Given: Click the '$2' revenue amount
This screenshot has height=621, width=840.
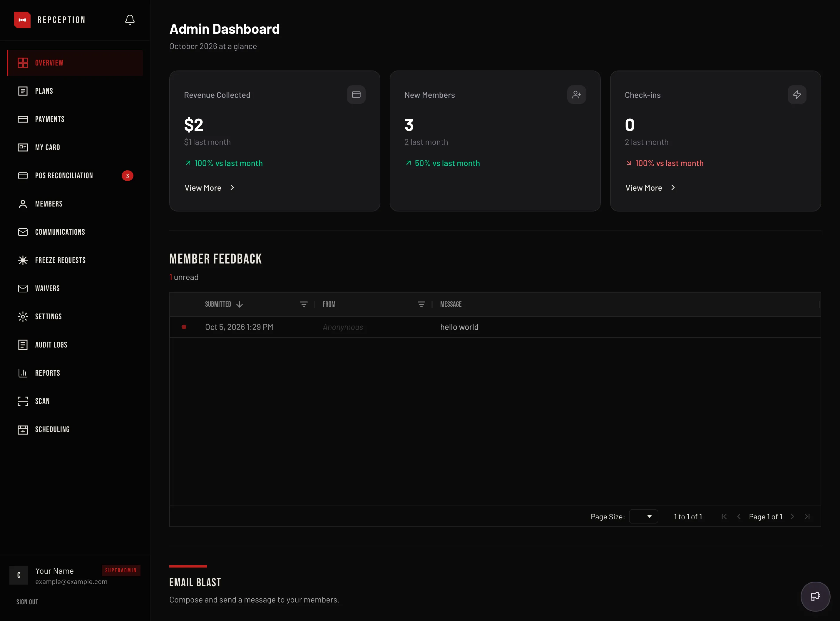Looking at the screenshot, I should (x=194, y=125).
